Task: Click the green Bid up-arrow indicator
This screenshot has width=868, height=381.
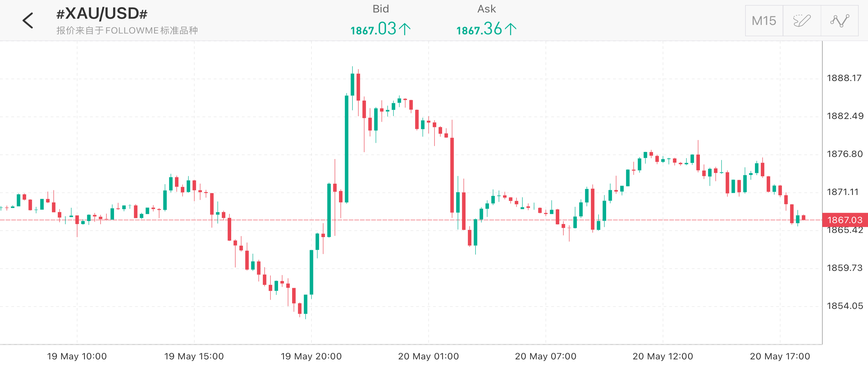Action: [x=404, y=29]
